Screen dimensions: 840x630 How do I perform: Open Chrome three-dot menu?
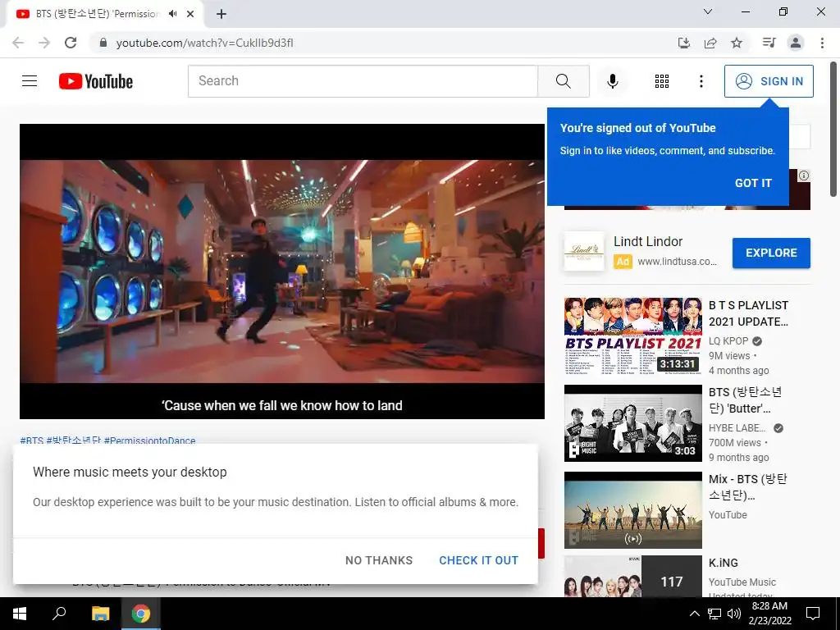[x=822, y=43]
